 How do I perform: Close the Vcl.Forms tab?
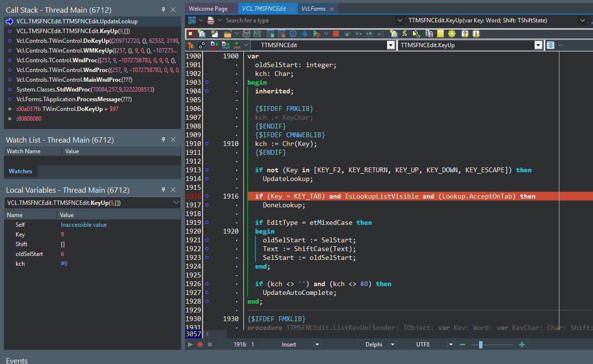tap(332, 9)
